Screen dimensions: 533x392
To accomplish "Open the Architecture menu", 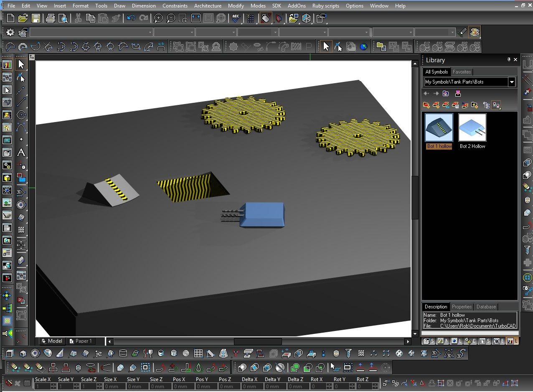I will click(208, 6).
